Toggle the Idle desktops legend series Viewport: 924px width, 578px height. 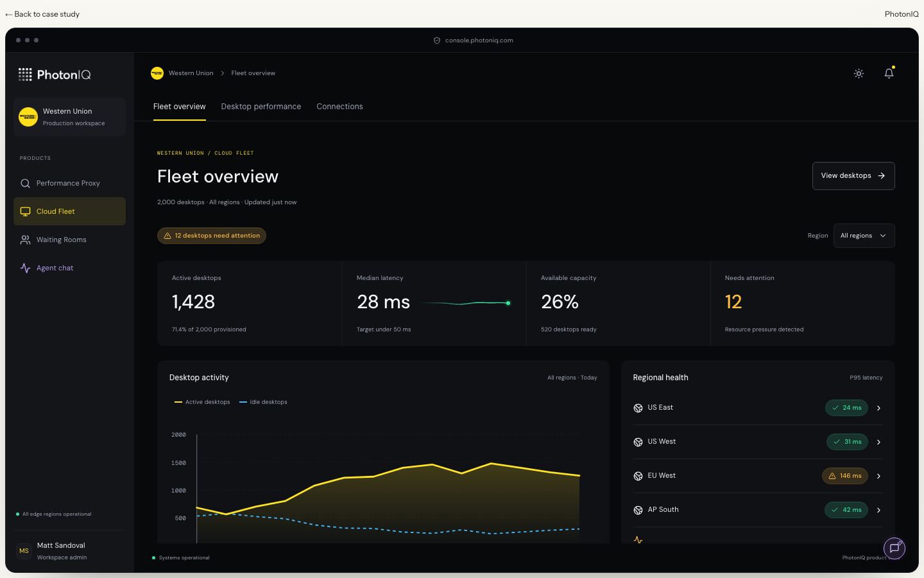263,402
